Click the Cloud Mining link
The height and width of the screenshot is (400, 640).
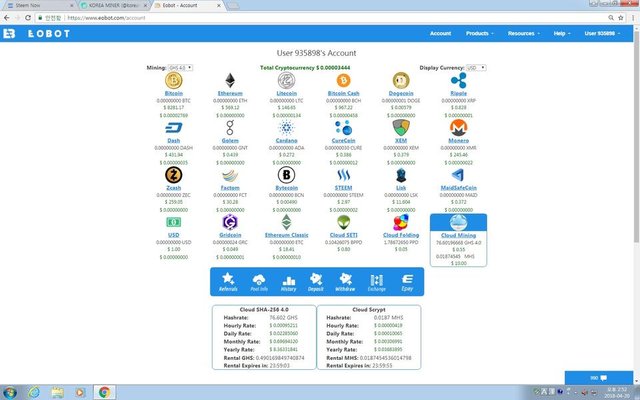[458, 236]
